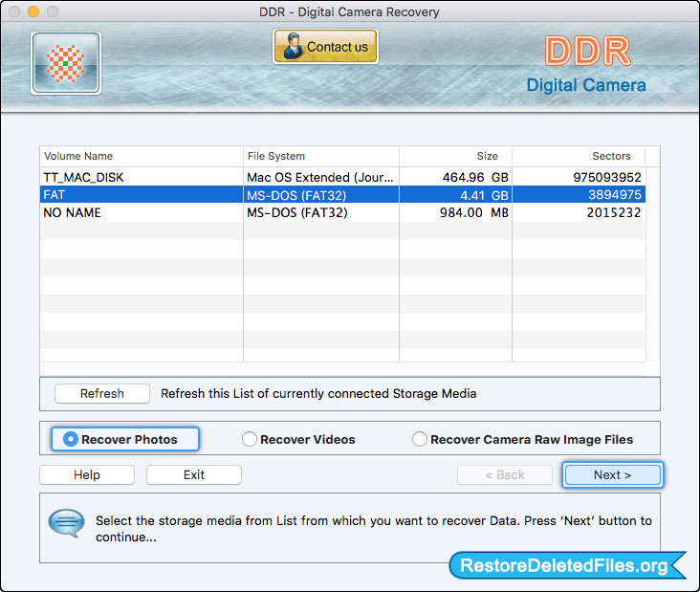The image size is (700, 592).
Task: Go back with the Back button
Action: pos(505,474)
